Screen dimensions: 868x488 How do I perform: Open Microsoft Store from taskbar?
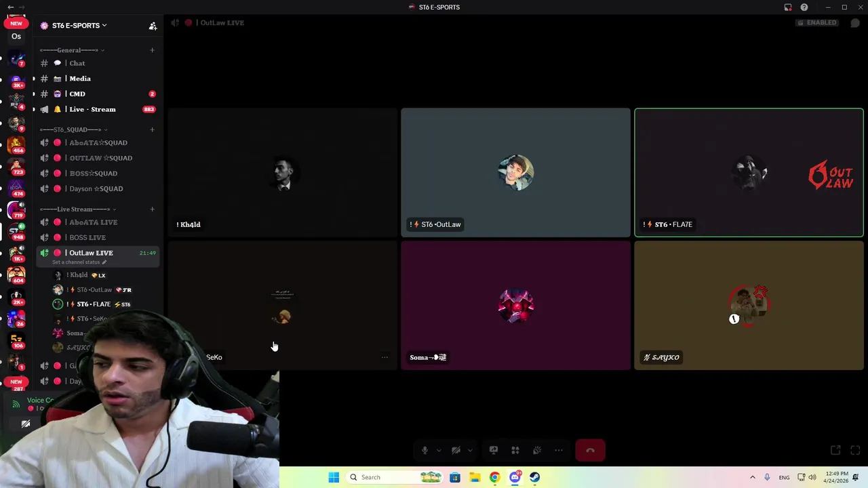pos(455,477)
